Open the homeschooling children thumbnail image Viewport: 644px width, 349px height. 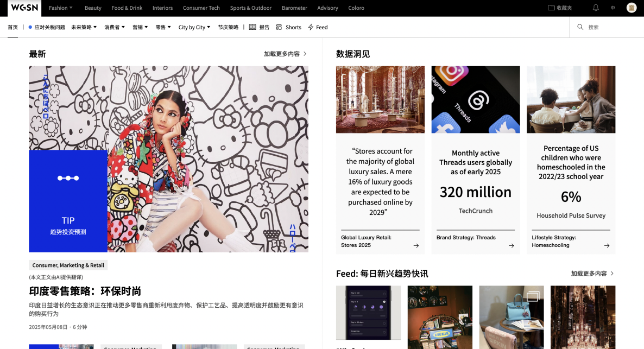[x=571, y=99]
